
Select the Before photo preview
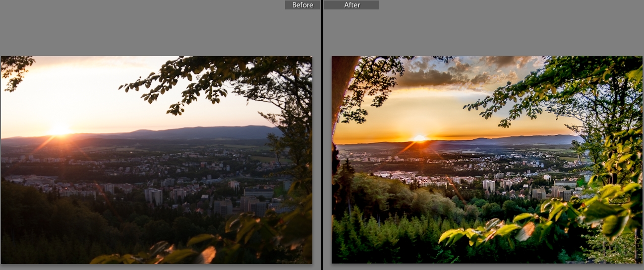pyautogui.click(x=157, y=160)
